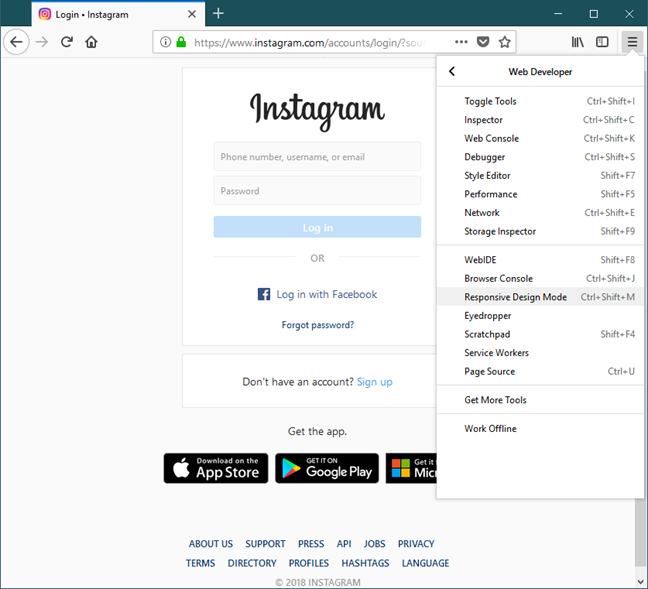Open Network tool from menu
The height and width of the screenshot is (589, 648).
(x=540, y=213)
